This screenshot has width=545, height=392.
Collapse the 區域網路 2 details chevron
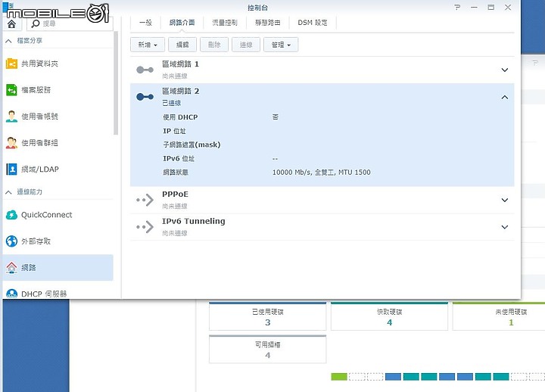pos(505,97)
